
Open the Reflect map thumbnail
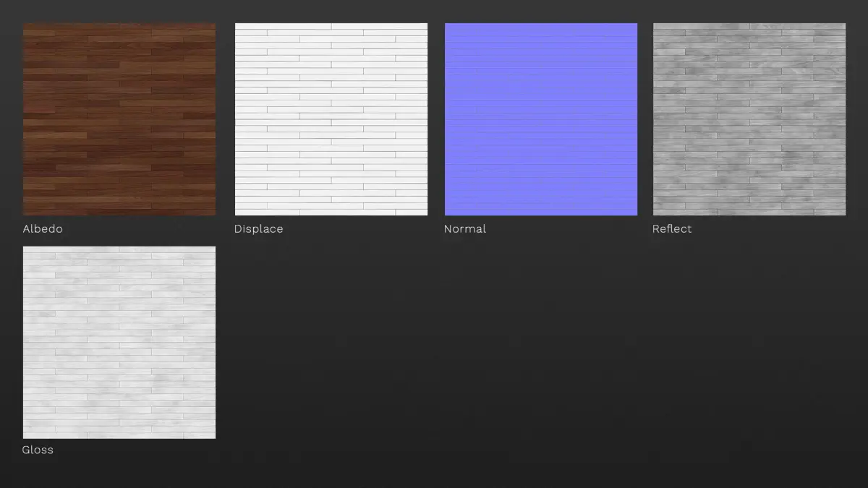click(749, 119)
